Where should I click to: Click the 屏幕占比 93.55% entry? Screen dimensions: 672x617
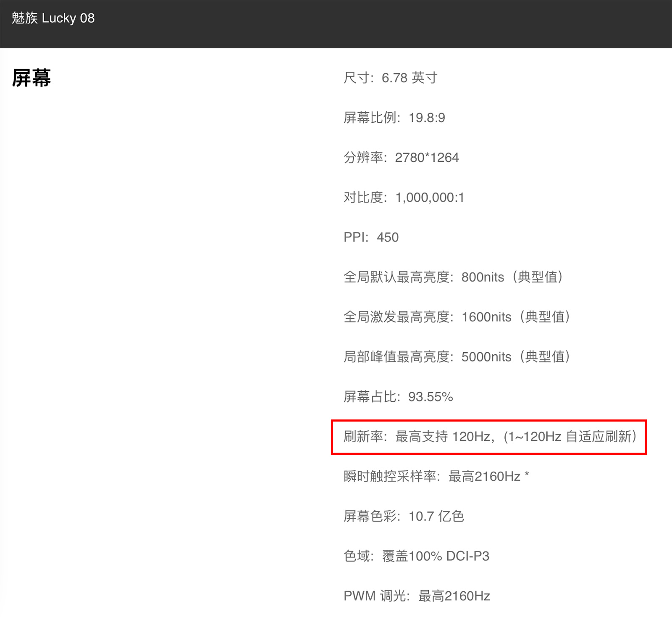[x=398, y=397]
